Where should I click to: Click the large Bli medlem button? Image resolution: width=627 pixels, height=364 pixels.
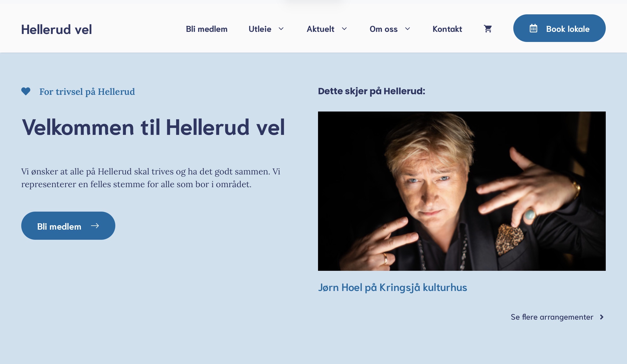[x=68, y=226]
